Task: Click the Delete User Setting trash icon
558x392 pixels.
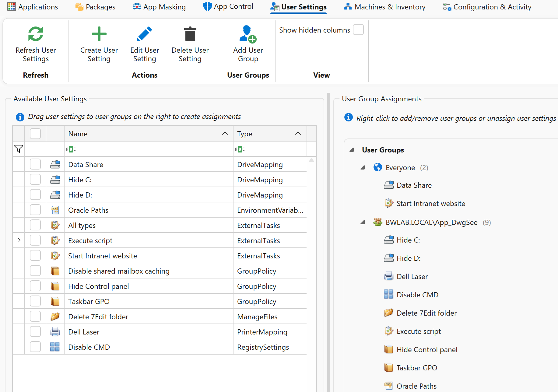Action: [190, 34]
